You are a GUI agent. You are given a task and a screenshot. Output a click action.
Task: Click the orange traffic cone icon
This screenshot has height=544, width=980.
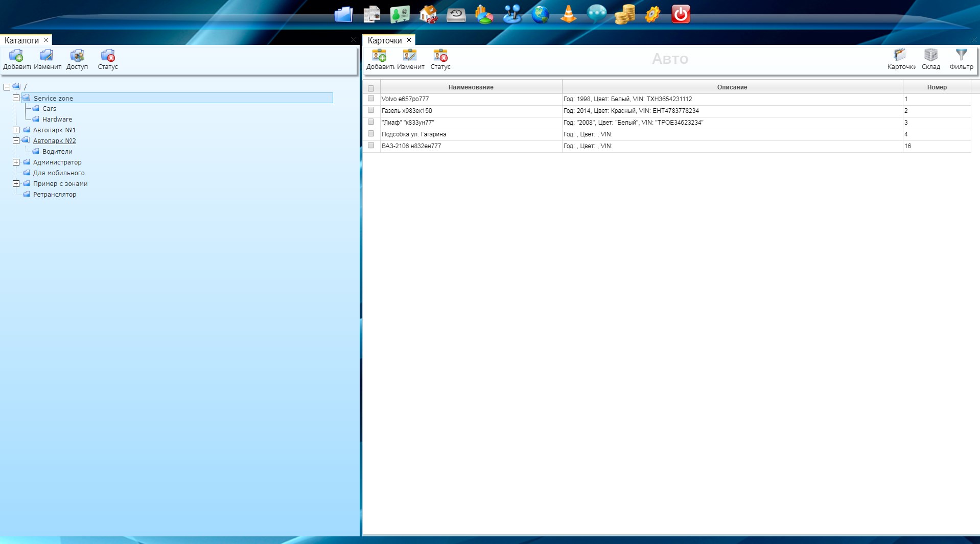[568, 14]
